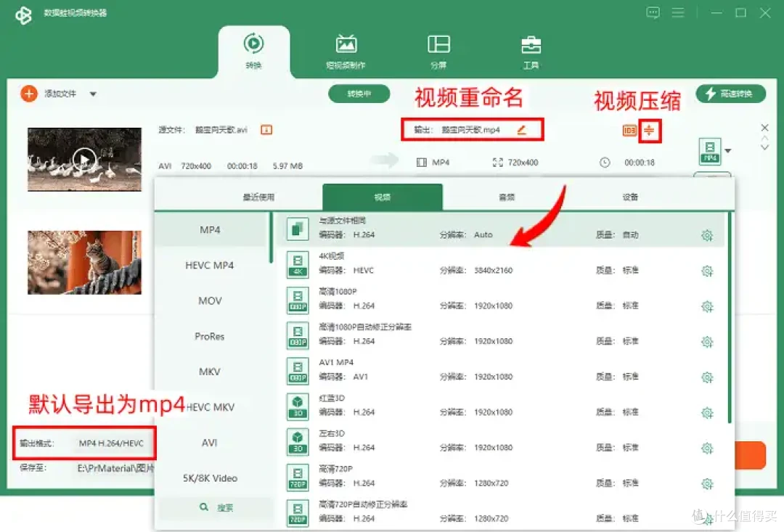Image resolution: width=784 pixels, height=532 pixels.
Task: Choose the left-right 3D preset icon
Action: click(x=298, y=442)
